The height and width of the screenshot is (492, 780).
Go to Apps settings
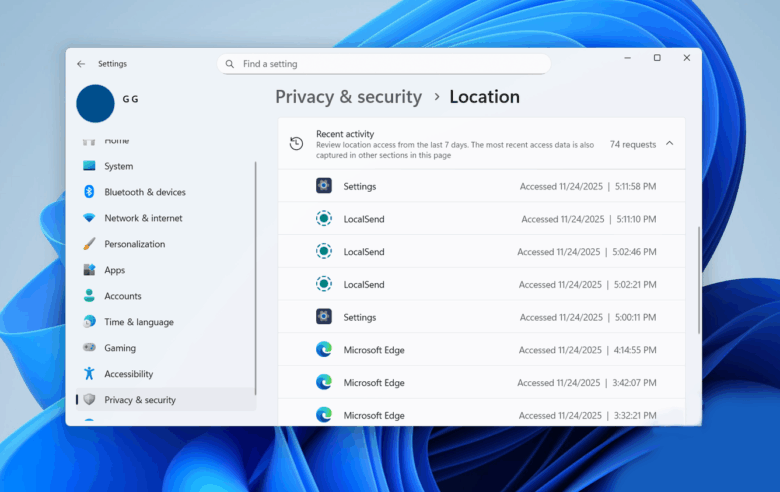coord(114,270)
